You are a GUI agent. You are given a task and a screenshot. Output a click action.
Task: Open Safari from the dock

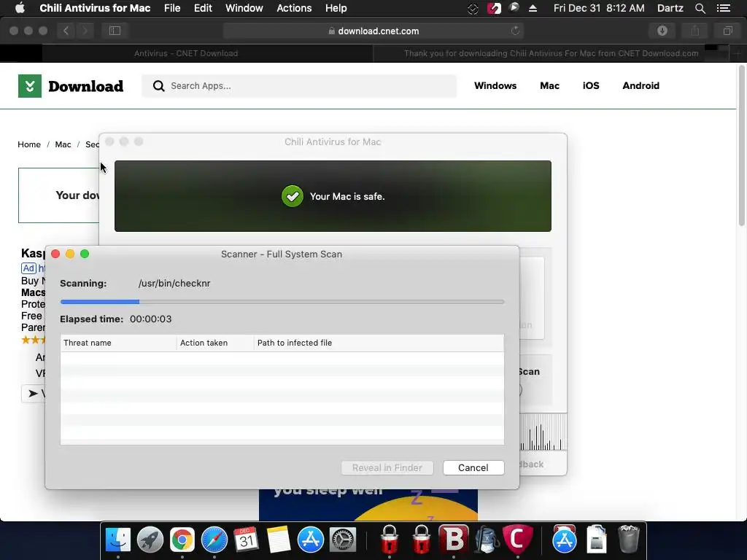214,540
